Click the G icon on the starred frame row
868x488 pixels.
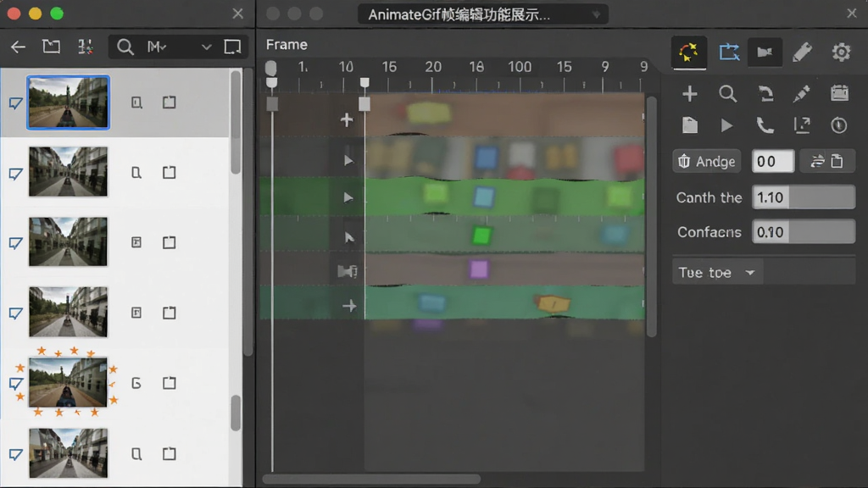click(x=136, y=383)
